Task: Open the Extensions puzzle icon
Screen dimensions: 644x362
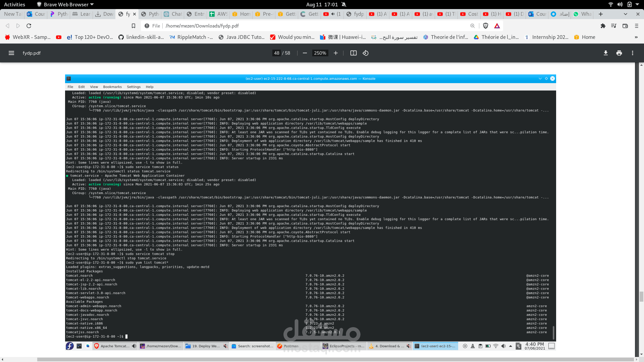Action: tap(603, 26)
